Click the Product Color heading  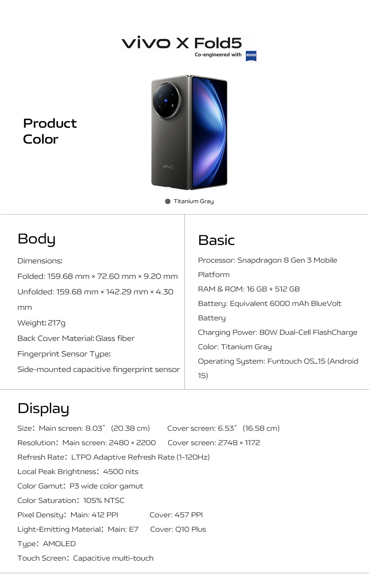[50, 131]
